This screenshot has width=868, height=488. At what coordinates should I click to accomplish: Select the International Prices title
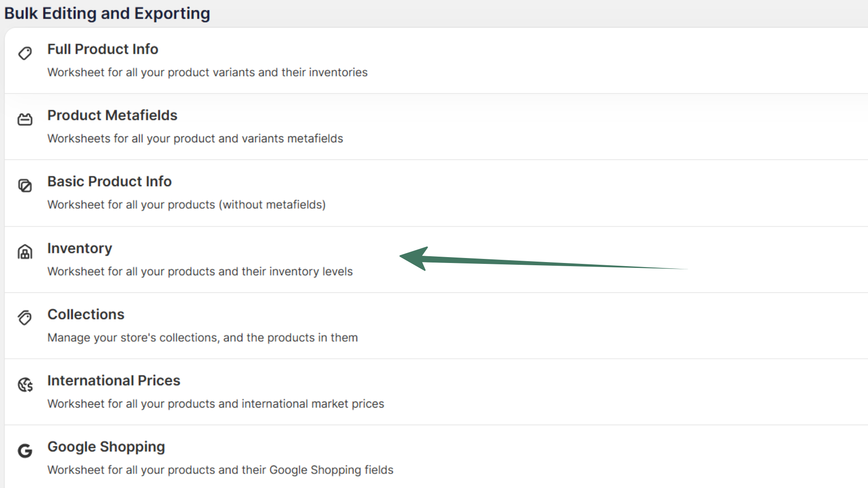click(113, 380)
